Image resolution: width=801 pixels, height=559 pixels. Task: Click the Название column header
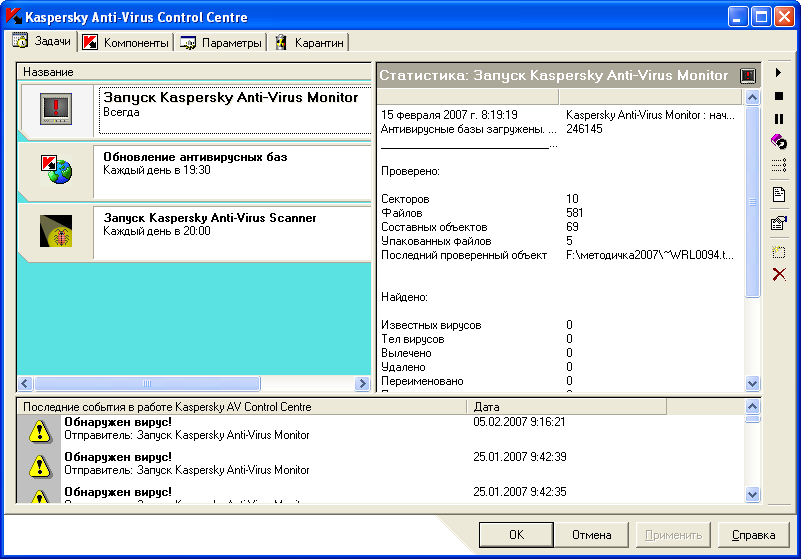pos(194,72)
